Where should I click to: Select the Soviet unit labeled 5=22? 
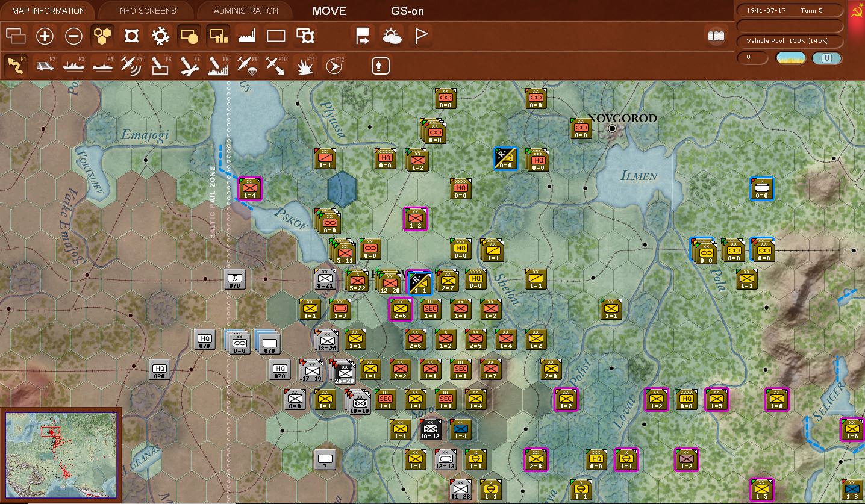coord(358,281)
